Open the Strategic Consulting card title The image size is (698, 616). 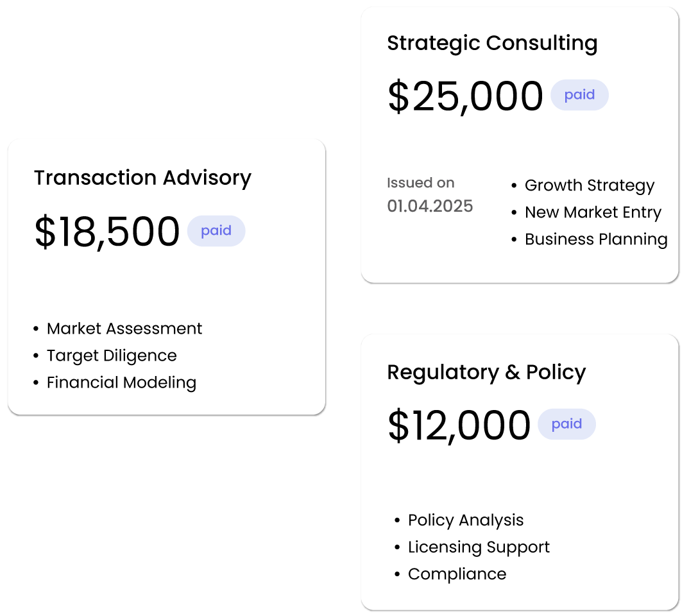point(492,43)
